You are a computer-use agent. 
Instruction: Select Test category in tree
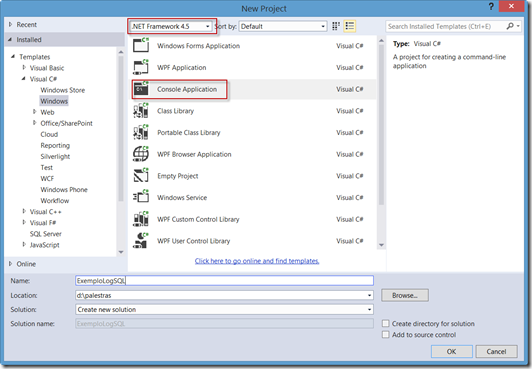click(46, 168)
